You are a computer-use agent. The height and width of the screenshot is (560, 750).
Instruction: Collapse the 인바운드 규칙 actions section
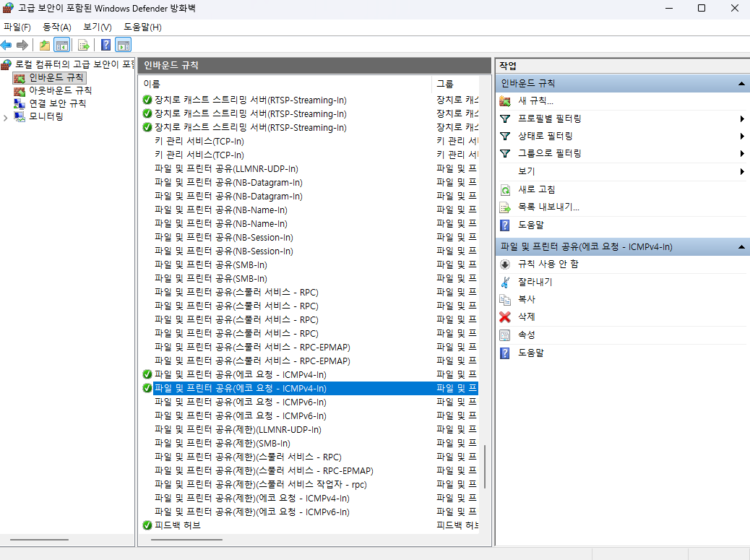pyautogui.click(x=741, y=84)
